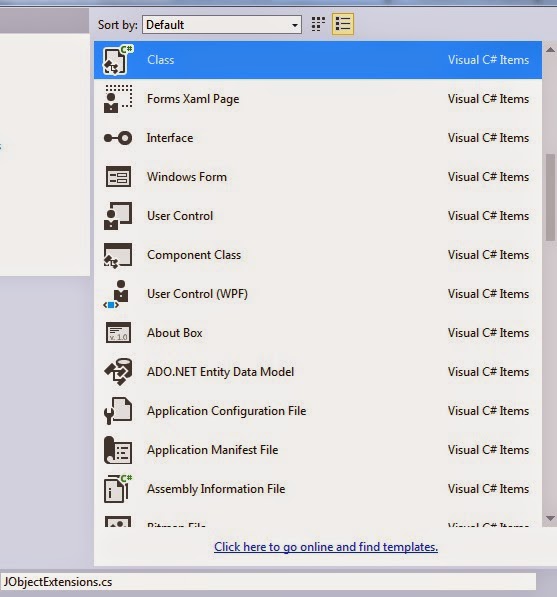Select the 'User Control' name text

click(180, 216)
